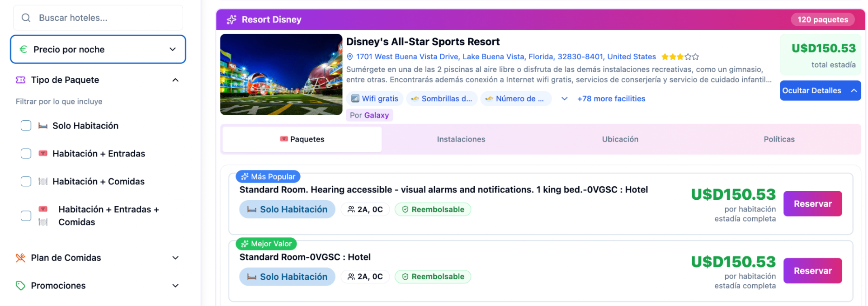Click the plate icon next to Habitación + Comidas
The image size is (868, 306).
coord(43,181)
